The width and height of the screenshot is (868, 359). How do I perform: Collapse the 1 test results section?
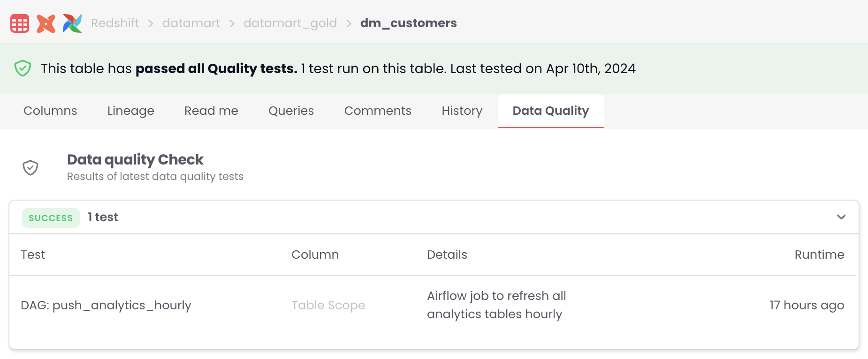[x=841, y=217]
